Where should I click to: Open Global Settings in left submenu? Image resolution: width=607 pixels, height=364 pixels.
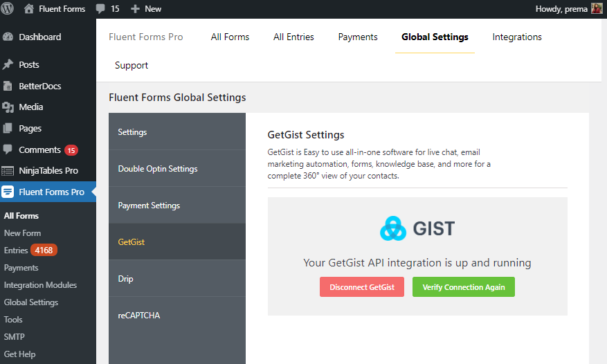[31, 302]
